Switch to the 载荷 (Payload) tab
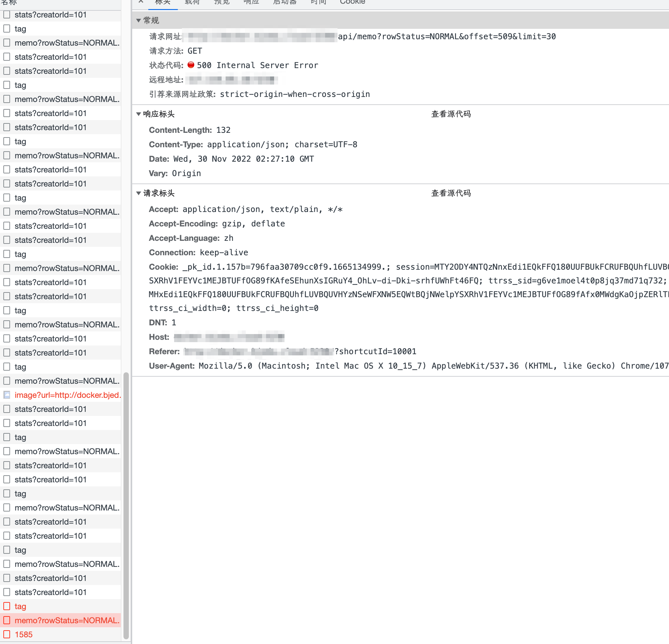669x644 pixels. tap(192, 2)
